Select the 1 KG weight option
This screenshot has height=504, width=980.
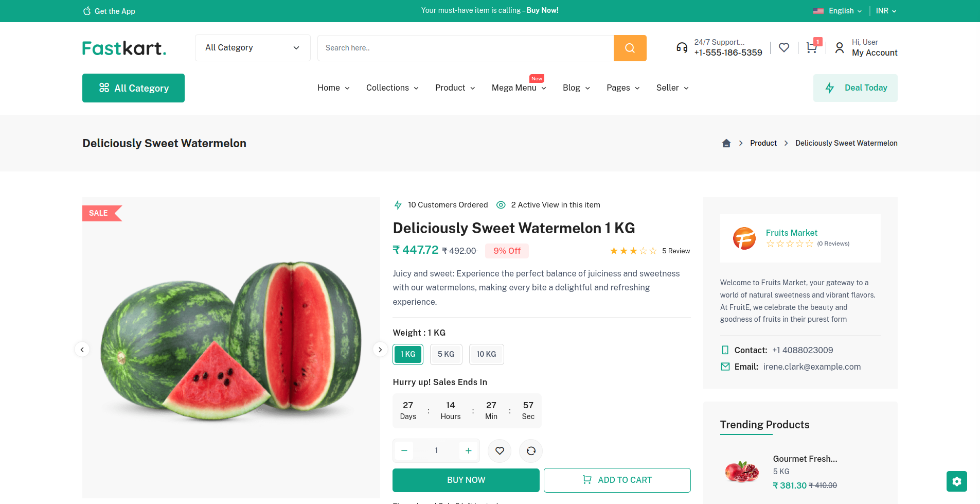pyautogui.click(x=408, y=354)
